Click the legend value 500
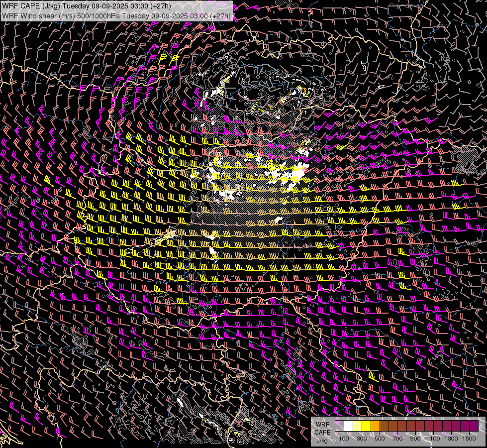487x448 pixels. [x=380, y=439]
